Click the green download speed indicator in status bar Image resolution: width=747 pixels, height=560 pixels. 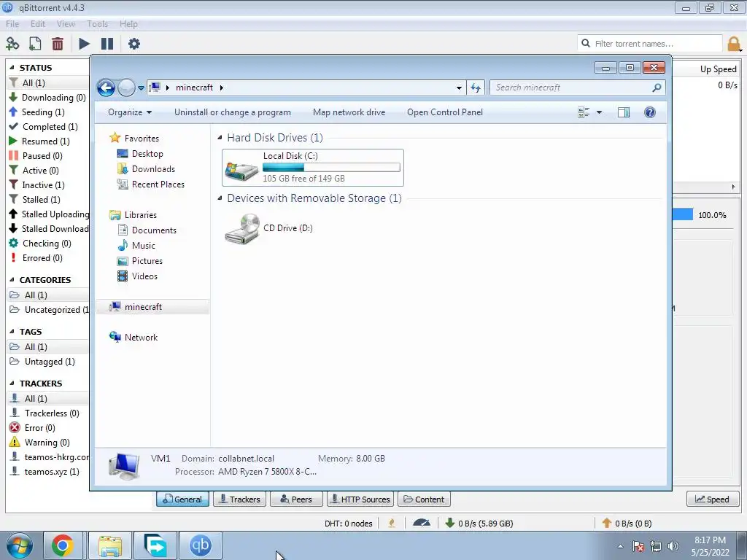479,524
